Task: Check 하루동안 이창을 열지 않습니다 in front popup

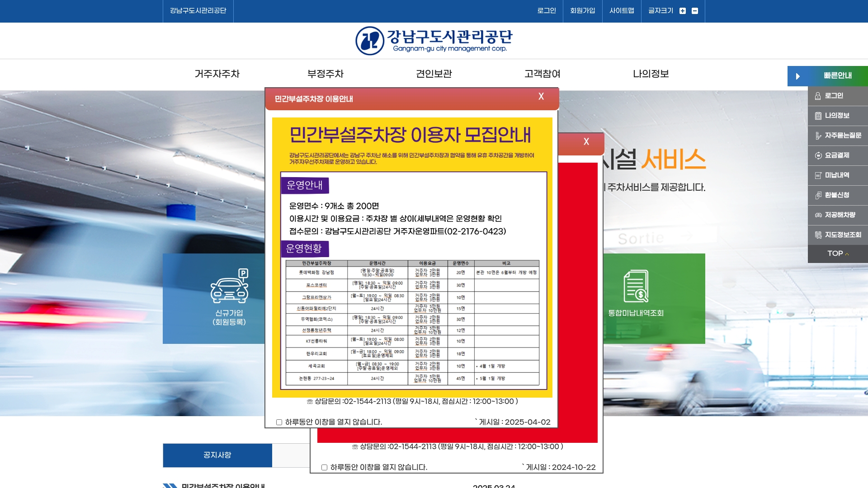Action: (x=279, y=422)
